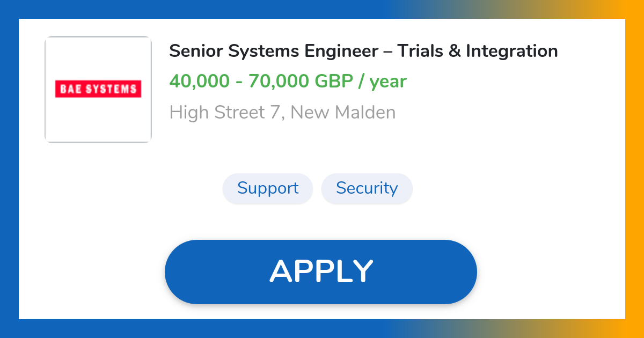Select the salary range 40,000 - 70,000 GBP

coord(288,81)
